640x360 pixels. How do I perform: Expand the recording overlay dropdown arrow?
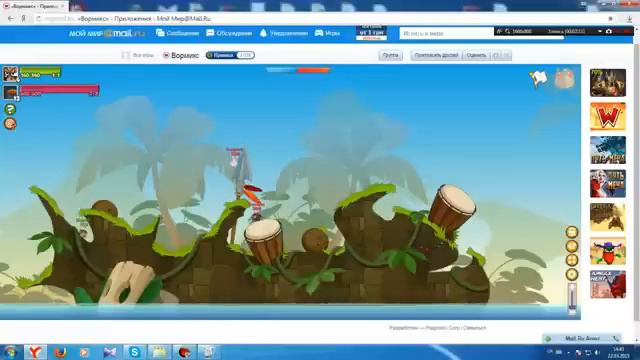[600, 31]
